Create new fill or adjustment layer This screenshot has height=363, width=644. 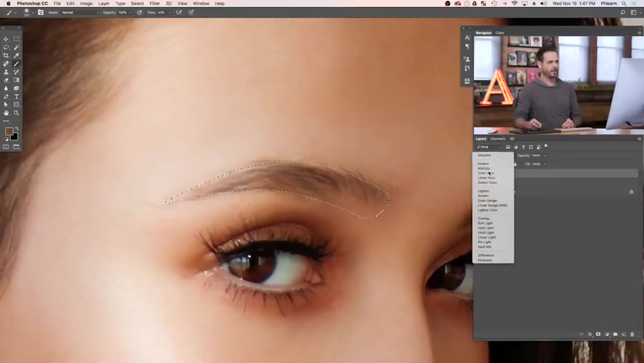[607, 334]
